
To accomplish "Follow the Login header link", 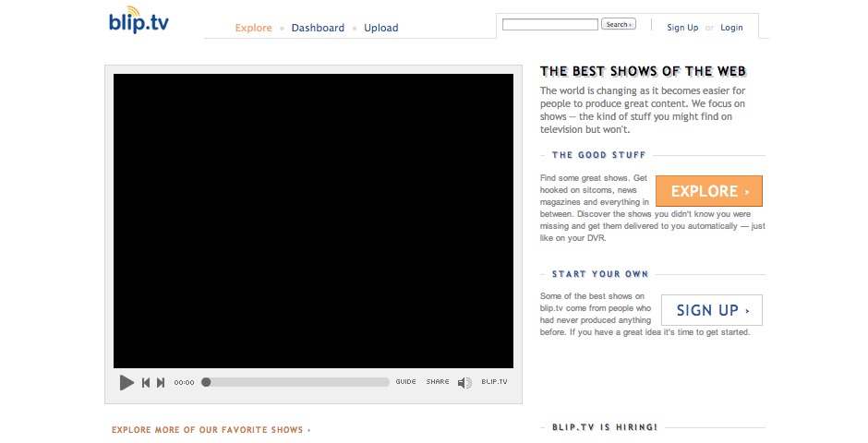I will (731, 28).
